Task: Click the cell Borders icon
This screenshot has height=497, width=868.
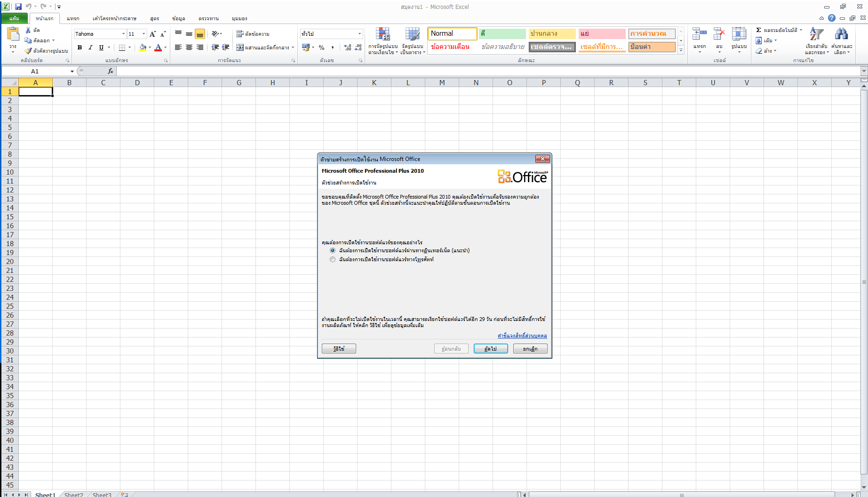Action: click(x=122, y=48)
